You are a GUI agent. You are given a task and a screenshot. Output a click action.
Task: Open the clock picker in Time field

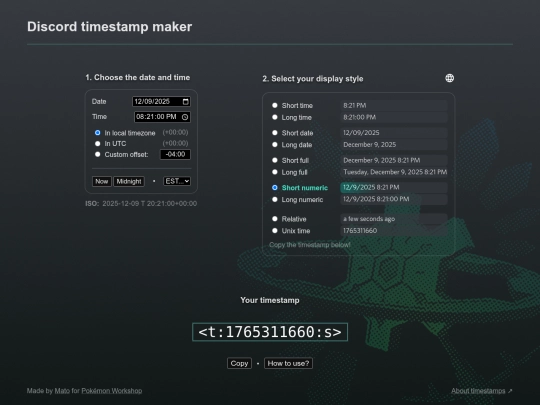click(185, 117)
